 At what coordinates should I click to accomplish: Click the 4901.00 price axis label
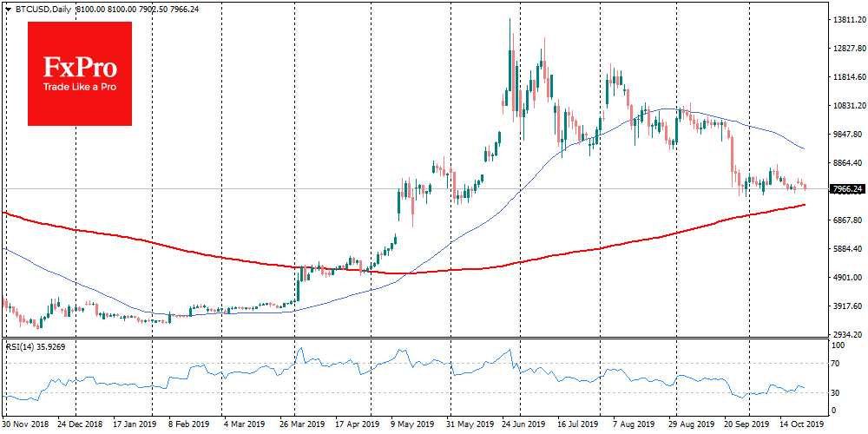point(846,278)
